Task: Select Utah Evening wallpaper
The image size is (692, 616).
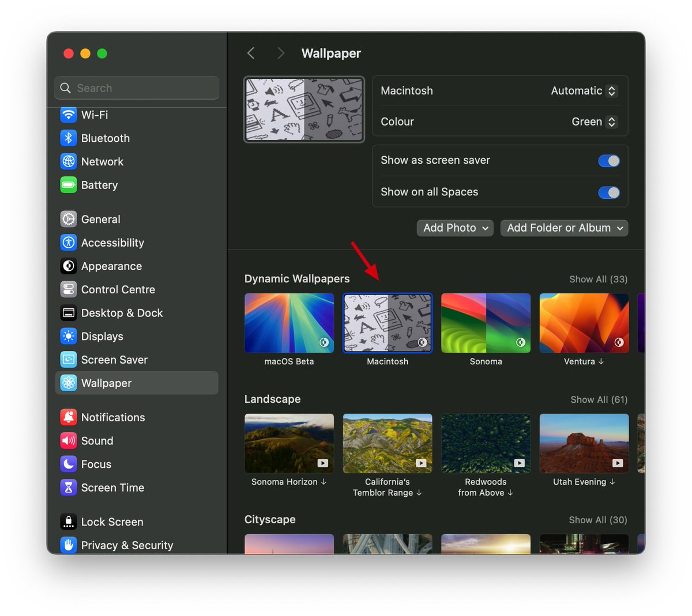Action: 584,444
